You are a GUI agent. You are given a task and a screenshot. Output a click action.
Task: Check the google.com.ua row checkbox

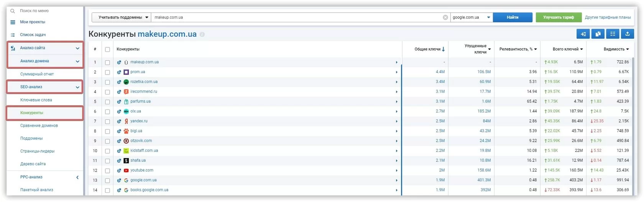pyautogui.click(x=107, y=181)
